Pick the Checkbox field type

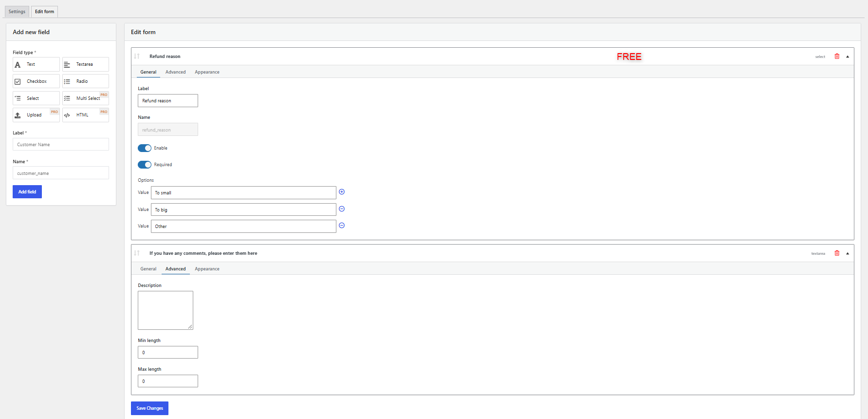pos(36,81)
